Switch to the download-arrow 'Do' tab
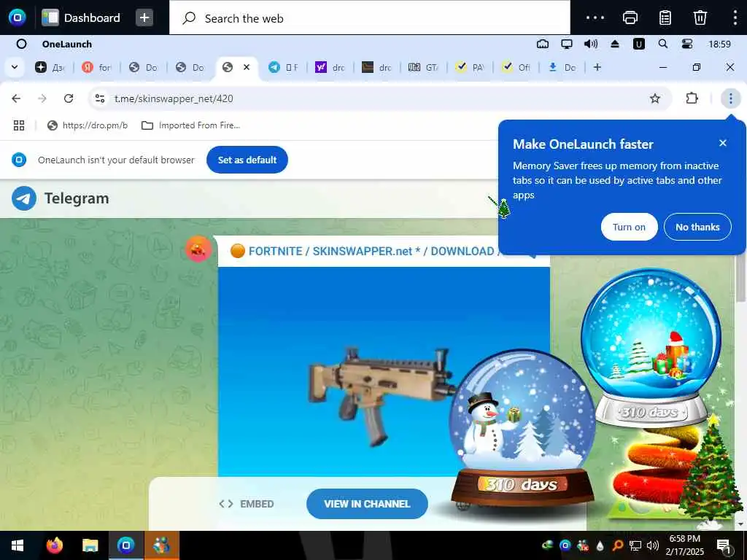 point(562,68)
